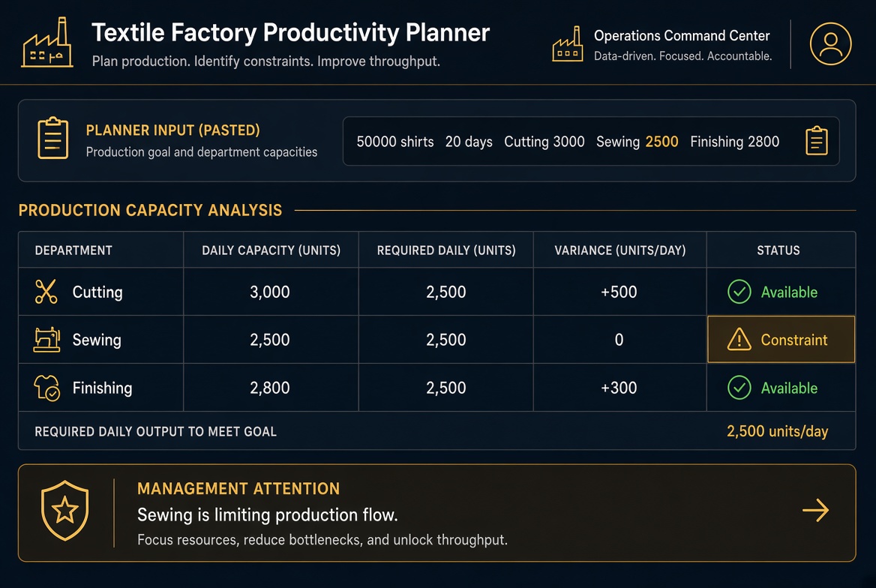Click the green check icon in Cutting row
The height and width of the screenshot is (588, 876).
739,292
